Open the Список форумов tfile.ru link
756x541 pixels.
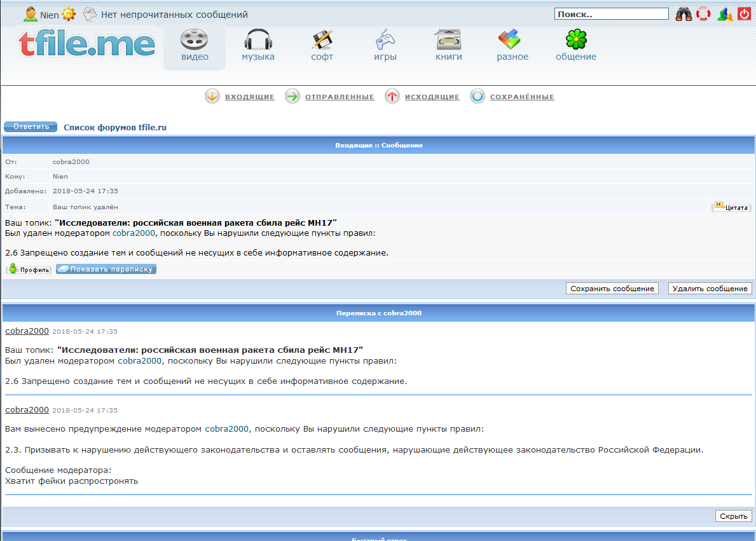coord(115,127)
